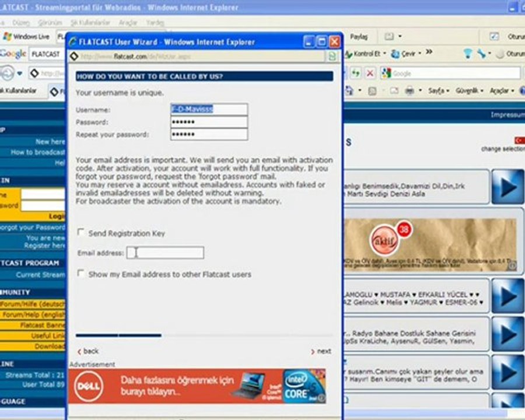Open dropdown arrow next to home icon

point(360,90)
